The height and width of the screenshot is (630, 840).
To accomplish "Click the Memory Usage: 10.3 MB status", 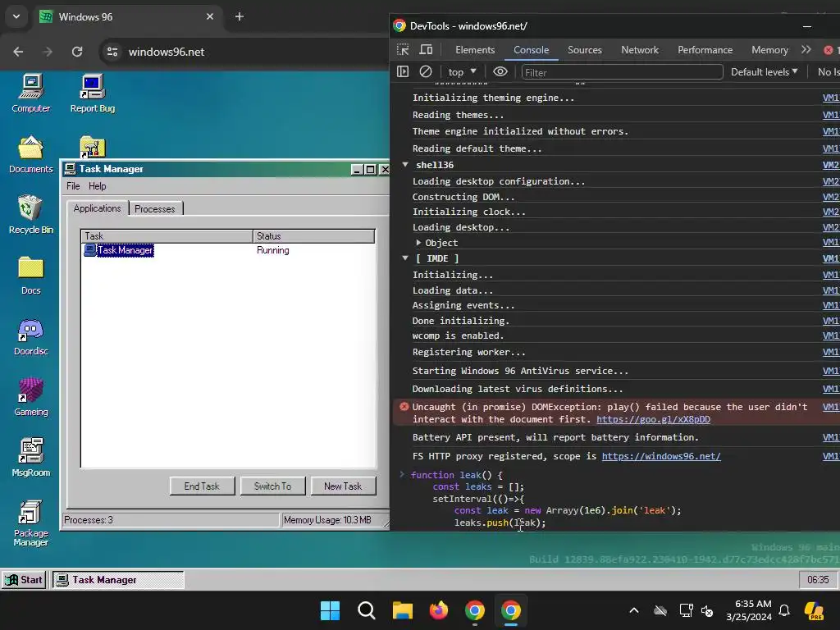I will coord(327,519).
